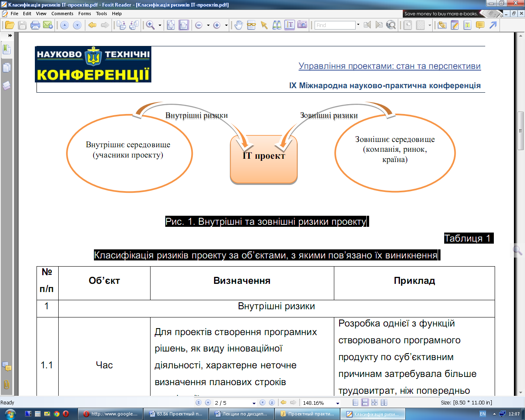Jump to first page in status bar

[199, 403]
